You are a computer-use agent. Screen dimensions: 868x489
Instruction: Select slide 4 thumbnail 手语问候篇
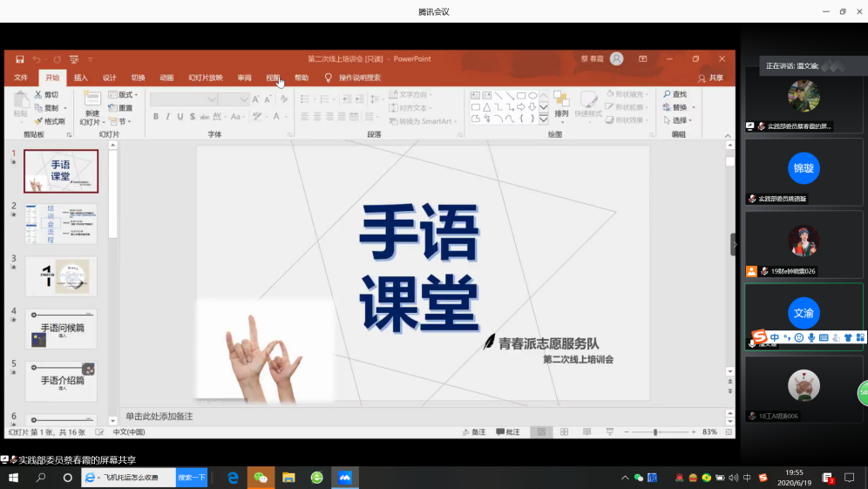pos(61,329)
